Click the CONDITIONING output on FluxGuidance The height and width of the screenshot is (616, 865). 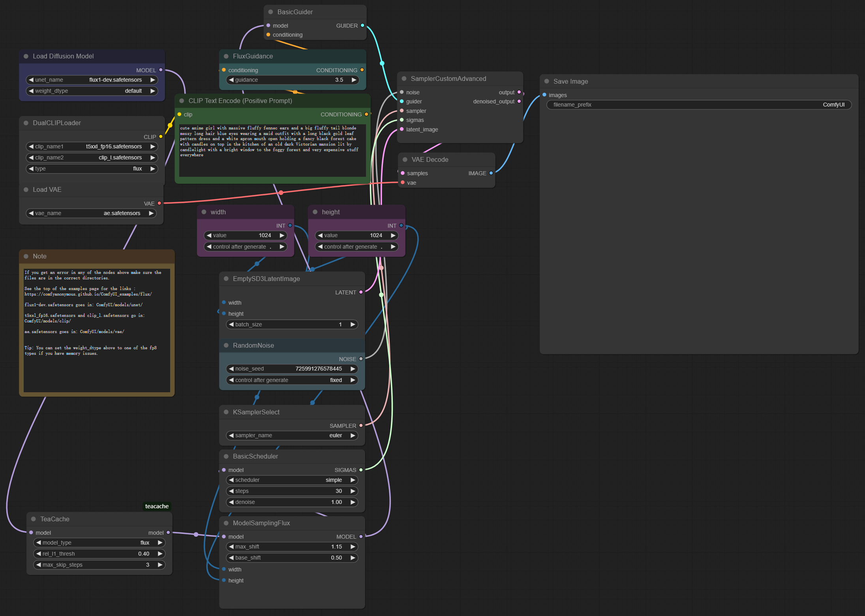(362, 70)
